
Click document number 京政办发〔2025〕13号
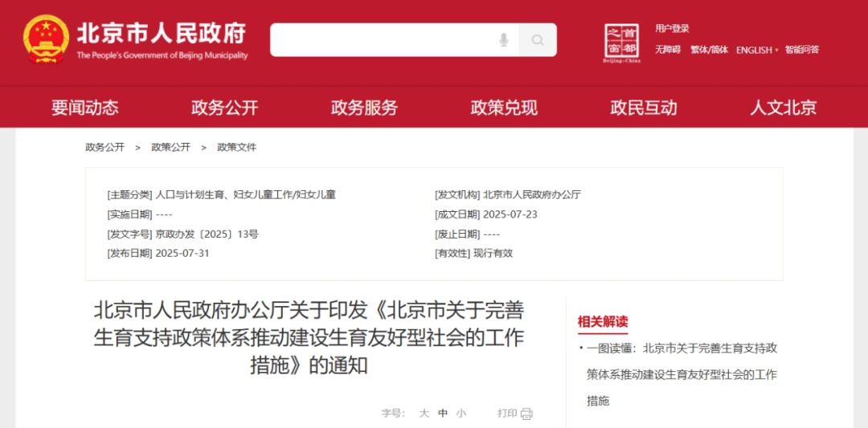click(207, 234)
